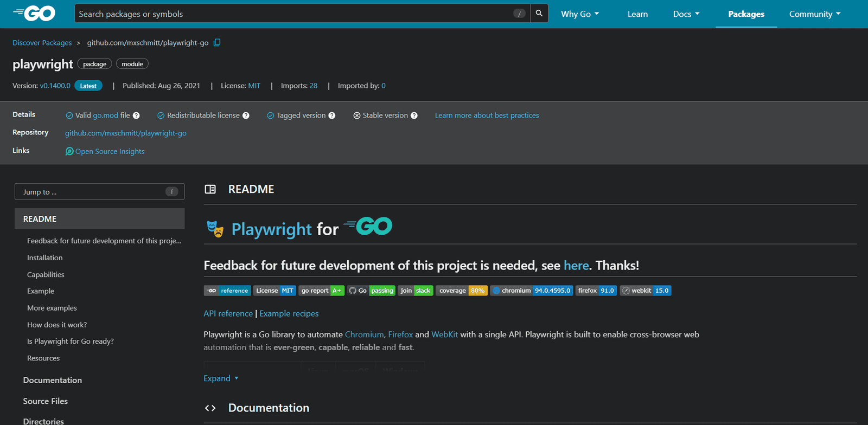The width and height of the screenshot is (868, 425).
Task: Open the Imports: 28 link
Action: [x=314, y=86]
